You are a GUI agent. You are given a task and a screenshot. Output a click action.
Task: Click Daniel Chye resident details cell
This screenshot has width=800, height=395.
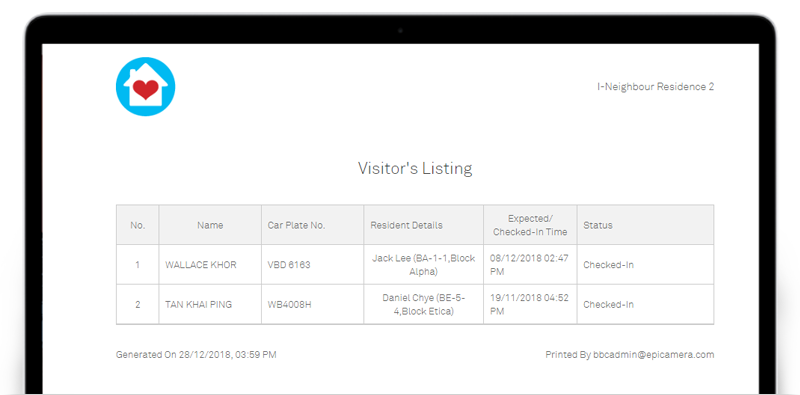pyautogui.click(x=423, y=305)
